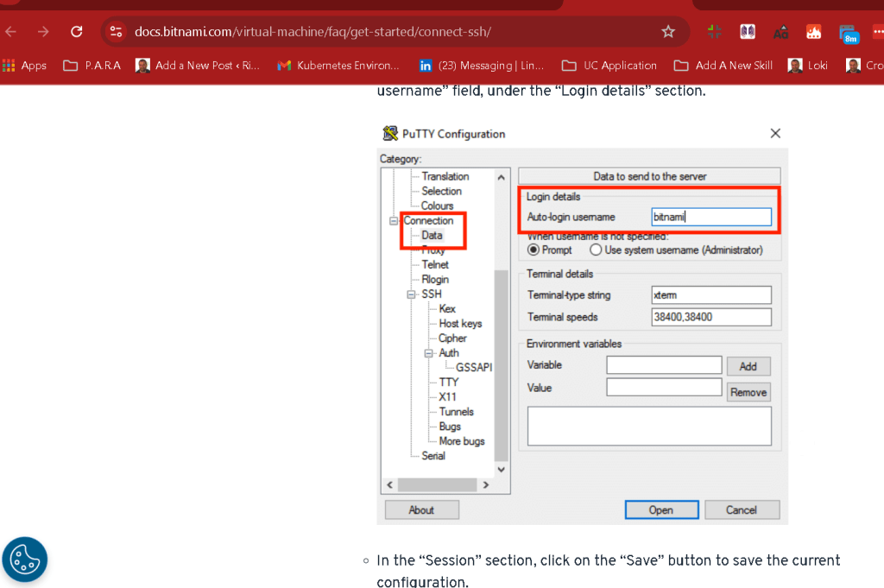
Task: Collapse the Auth tree node
Action: pyautogui.click(x=428, y=353)
